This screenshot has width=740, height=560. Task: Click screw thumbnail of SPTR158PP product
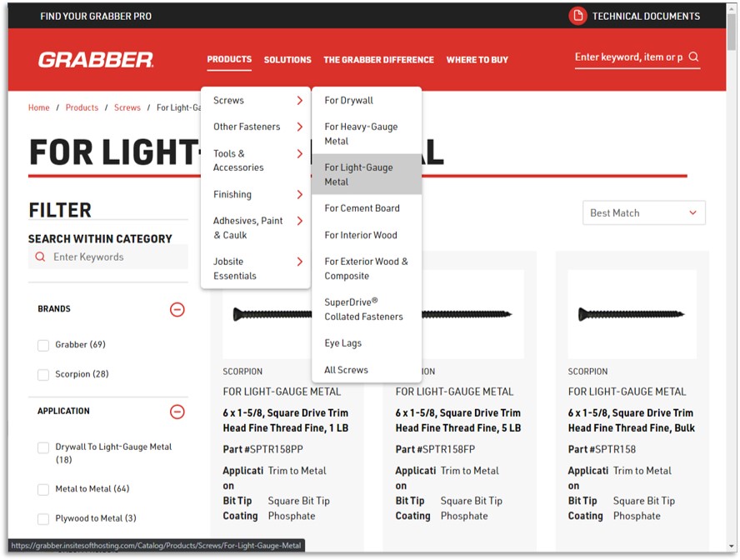point(267,314)
